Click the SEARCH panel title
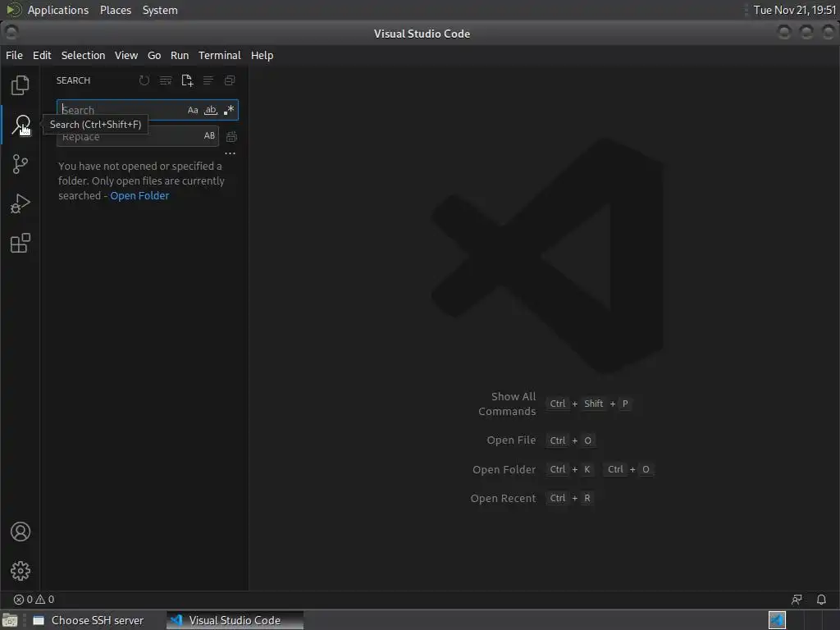Viewport: 840px width, 630px height. click(73, 80)
